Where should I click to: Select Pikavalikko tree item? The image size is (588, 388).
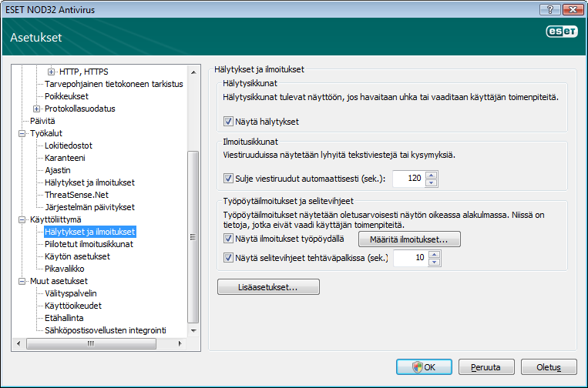[x=65, y=269]
